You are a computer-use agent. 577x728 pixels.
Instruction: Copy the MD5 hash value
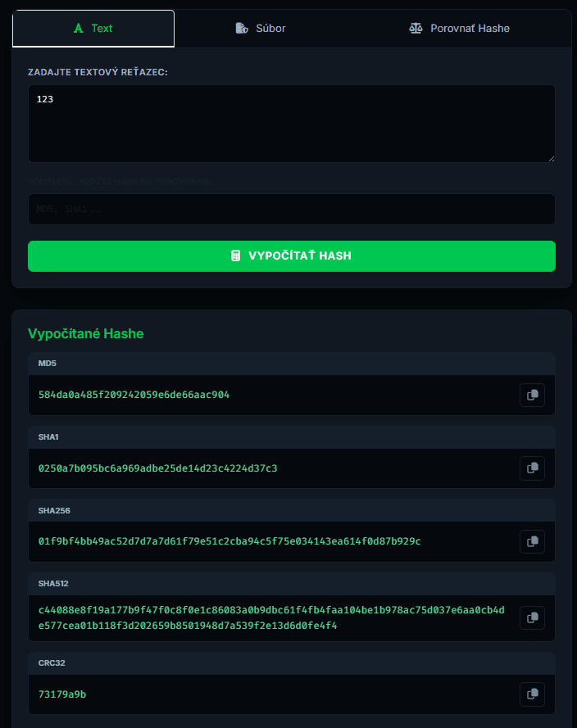532,395
